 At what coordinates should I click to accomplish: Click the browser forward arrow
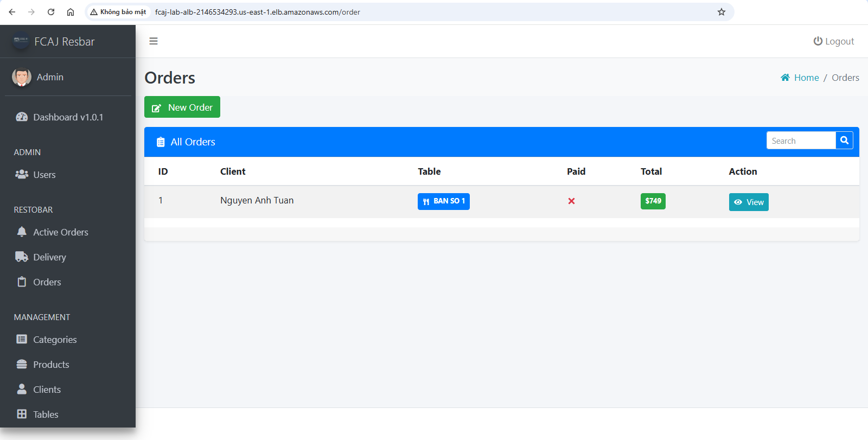coord(31,12)
